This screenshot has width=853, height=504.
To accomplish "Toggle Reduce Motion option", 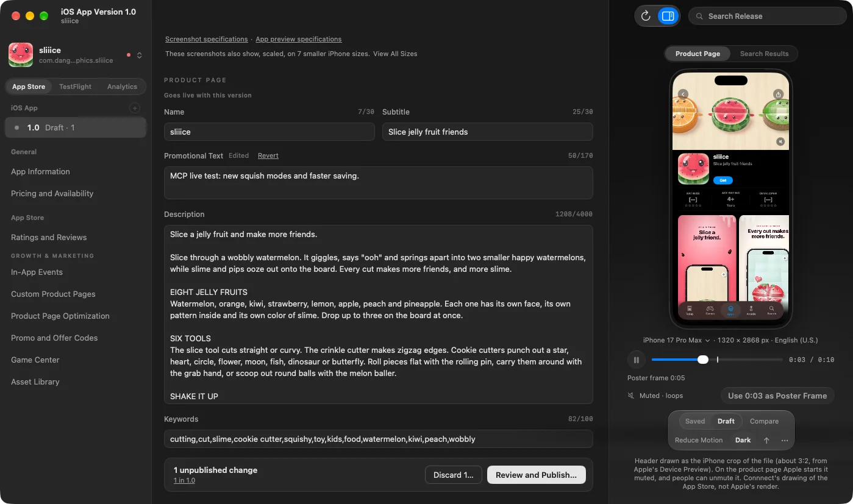I will pyautogui.click(x=699, y=440).
